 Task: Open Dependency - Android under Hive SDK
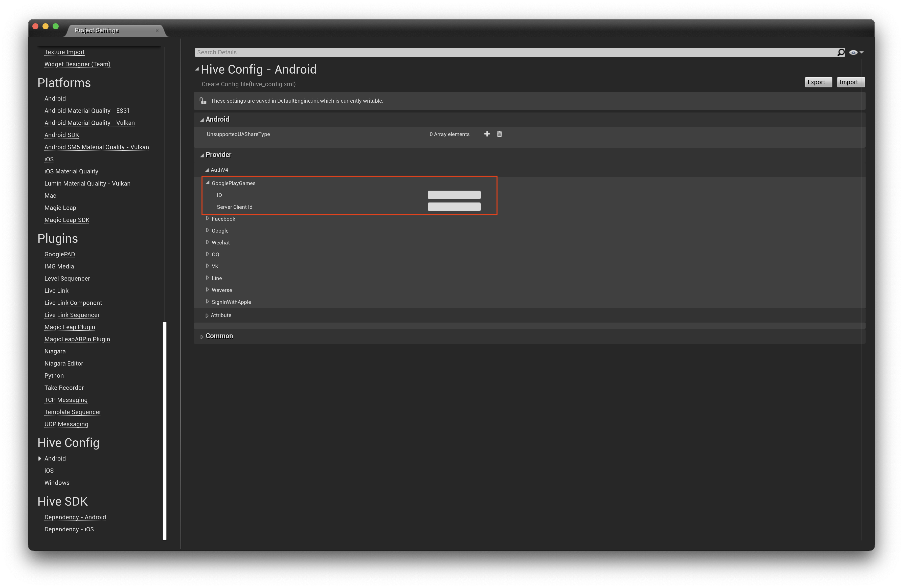coord(75,517)
